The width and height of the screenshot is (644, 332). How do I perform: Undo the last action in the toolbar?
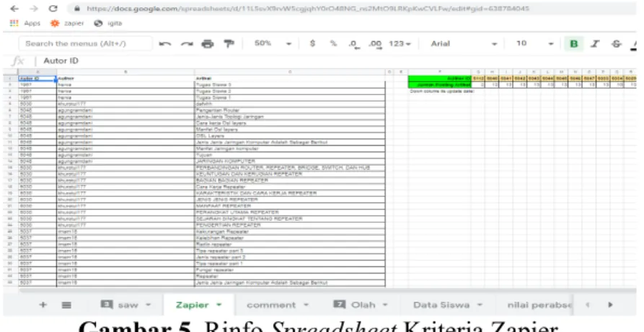click(164, 43)
